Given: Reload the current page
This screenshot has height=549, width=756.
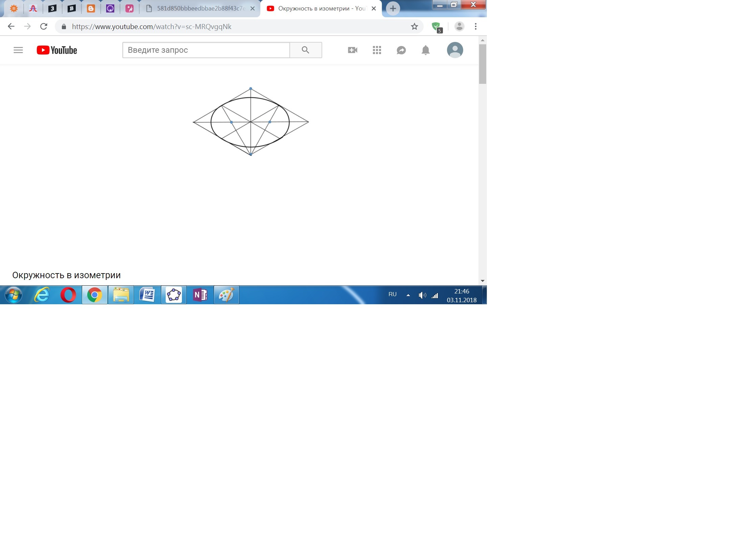Looking at the screenshot, I should click(x=44, y=26).
